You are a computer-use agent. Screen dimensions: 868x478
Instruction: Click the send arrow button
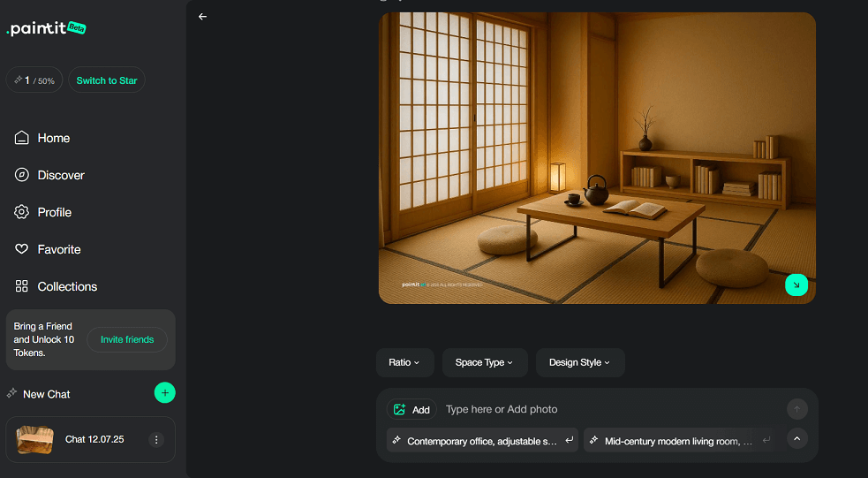point(796,409)
